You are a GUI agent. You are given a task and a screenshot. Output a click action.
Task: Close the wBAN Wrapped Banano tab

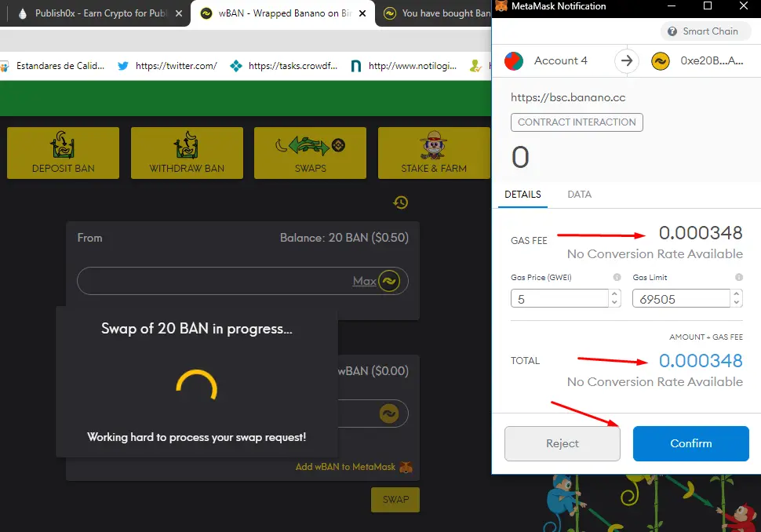pos(362,13)
